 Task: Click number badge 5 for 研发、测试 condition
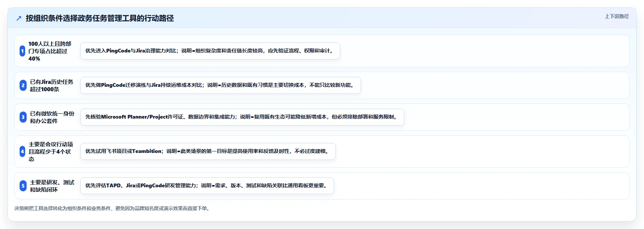[x=23, y=186]
